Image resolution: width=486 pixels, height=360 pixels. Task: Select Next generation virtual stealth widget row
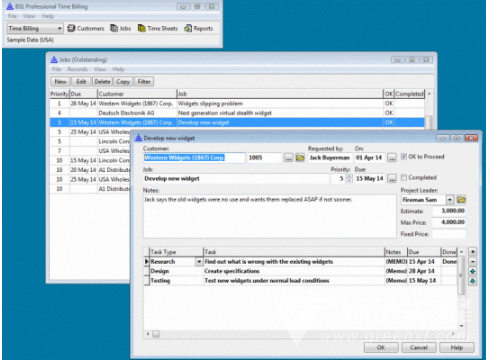click(x=237, y=113)
